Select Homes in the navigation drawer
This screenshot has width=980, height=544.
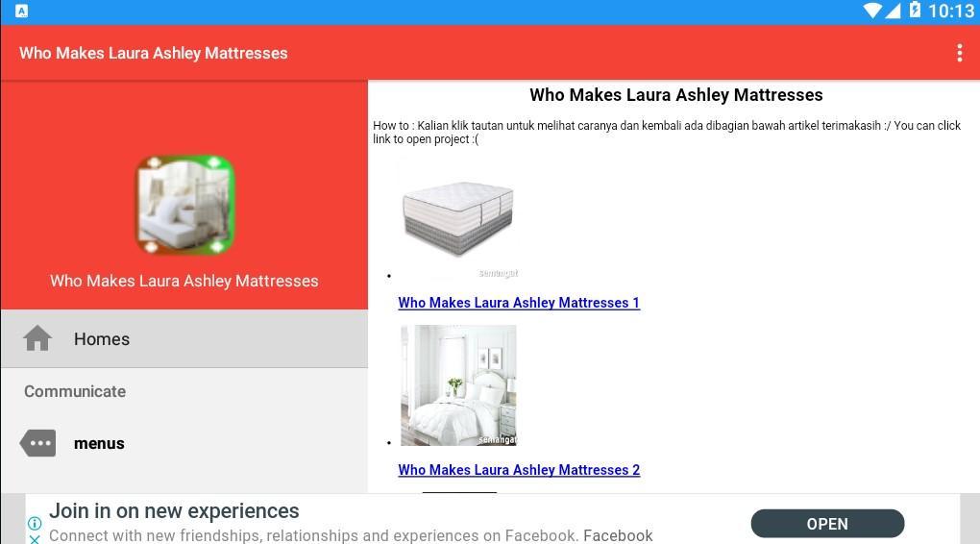184,339
